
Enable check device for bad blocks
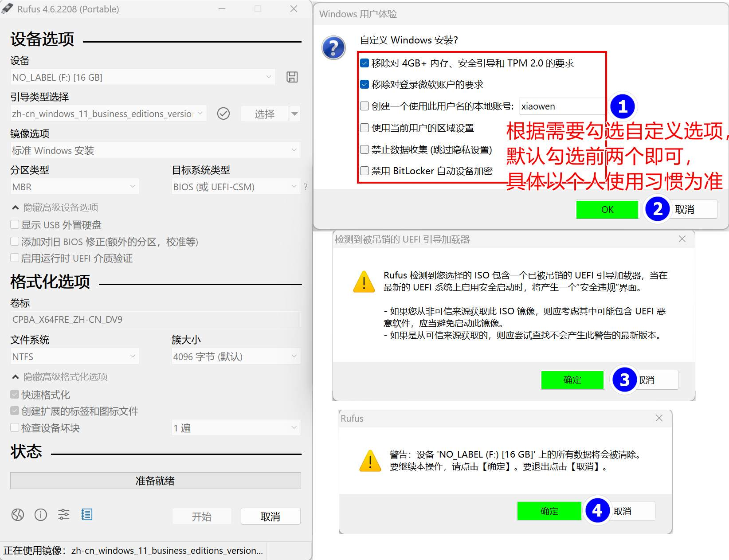pos(15,427)
